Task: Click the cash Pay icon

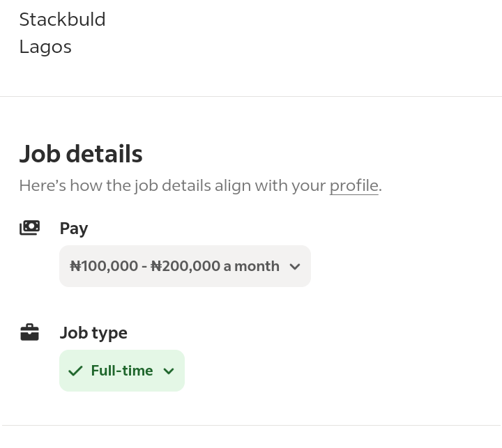Action: click(x=30, y=228)
